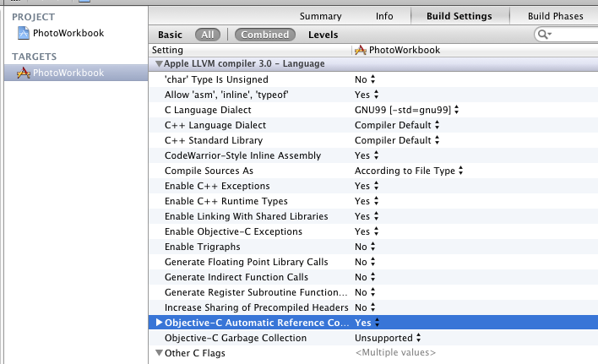Switch to Combined view

265,35
